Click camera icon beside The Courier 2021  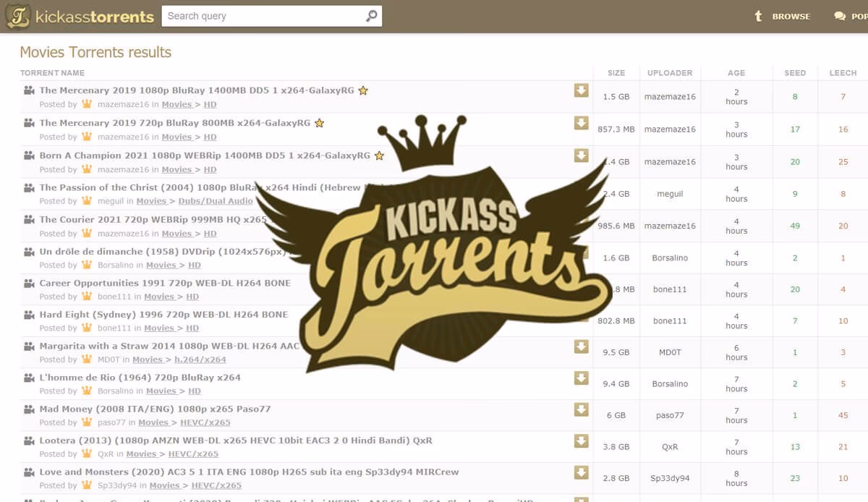[29, 219]
